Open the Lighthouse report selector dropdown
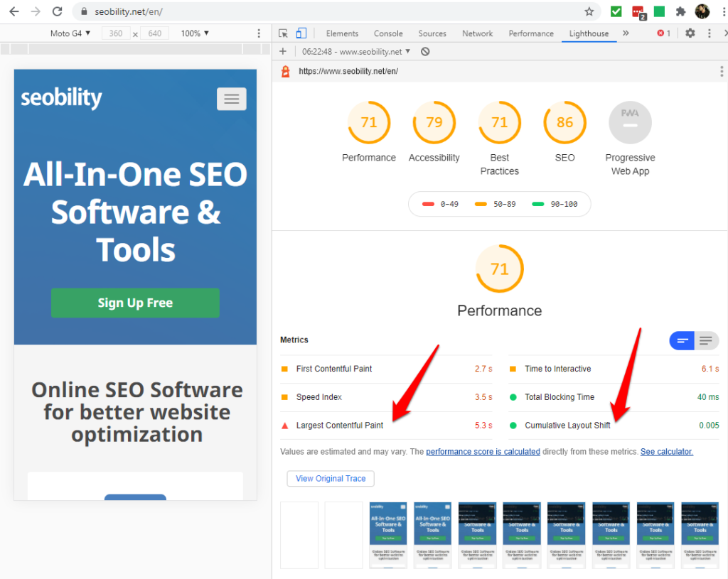The width and height of the screenshot is (728, 579). point(356,51)
